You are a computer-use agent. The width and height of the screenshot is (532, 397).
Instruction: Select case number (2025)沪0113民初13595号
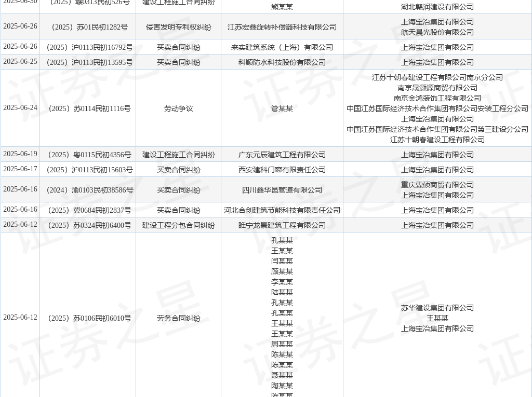[x=88, y=62]
